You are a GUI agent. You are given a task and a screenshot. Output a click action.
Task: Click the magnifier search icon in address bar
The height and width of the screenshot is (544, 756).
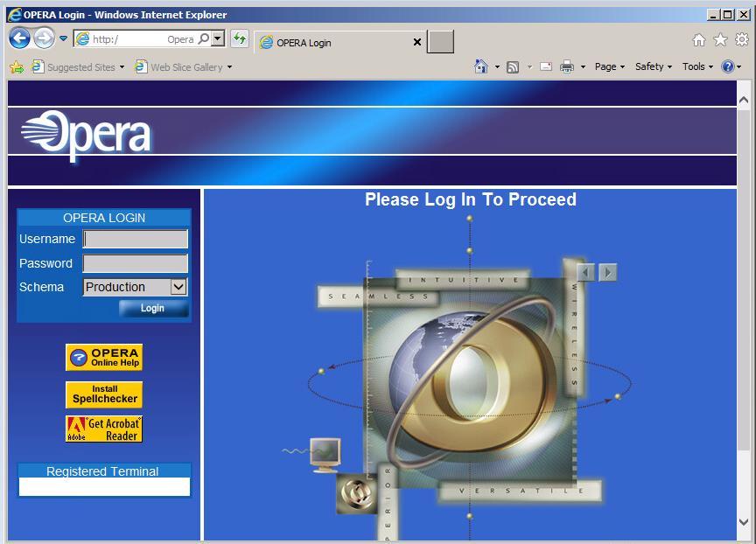[x=204, y=38]
